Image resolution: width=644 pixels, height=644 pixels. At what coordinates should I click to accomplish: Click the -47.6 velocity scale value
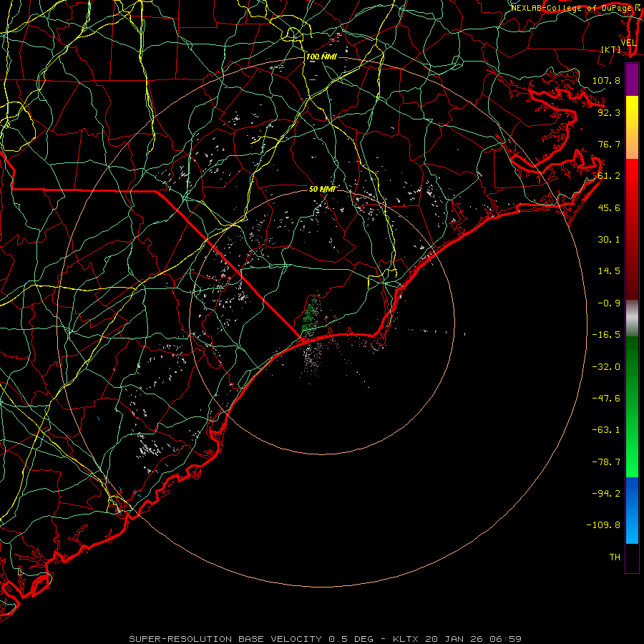tap(606, 399)
